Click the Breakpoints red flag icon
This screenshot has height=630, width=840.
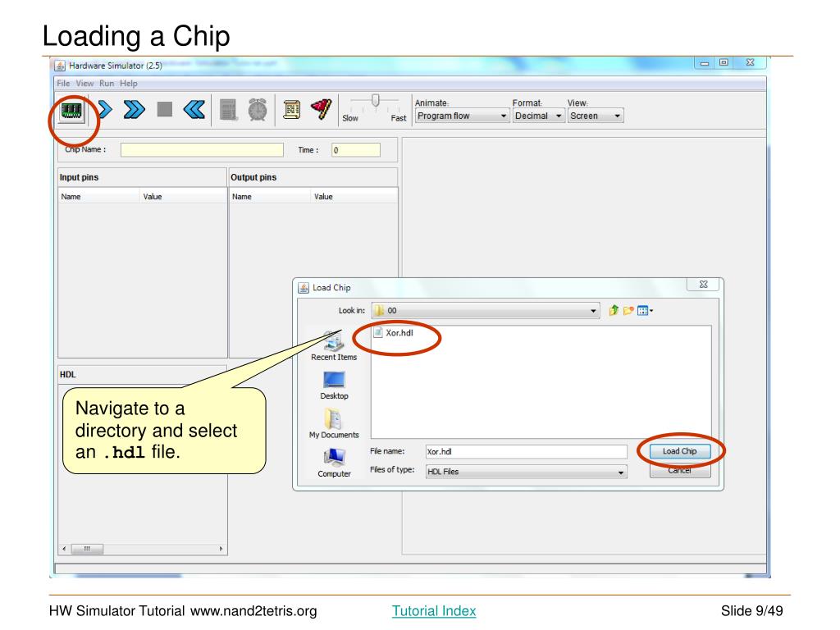[322, 109]
